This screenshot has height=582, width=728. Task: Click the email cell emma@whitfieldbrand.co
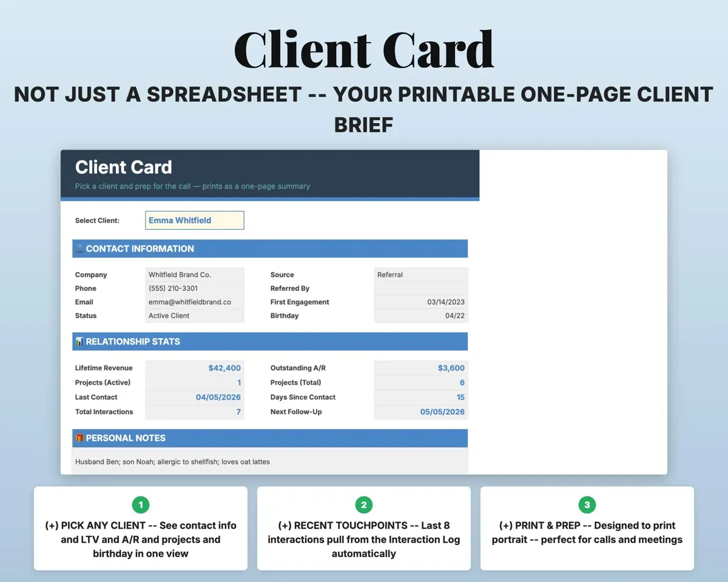pos(195,302)
